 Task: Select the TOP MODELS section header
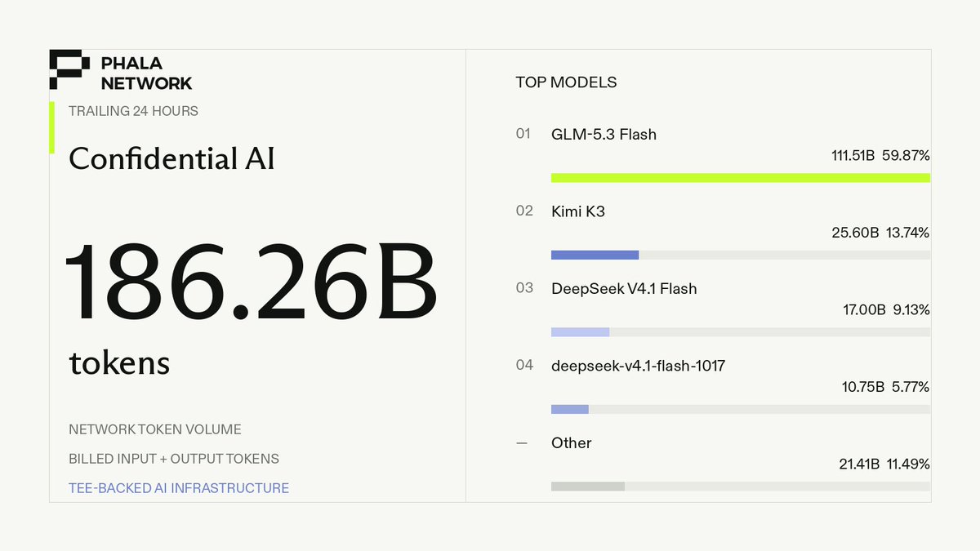[566, 82]
